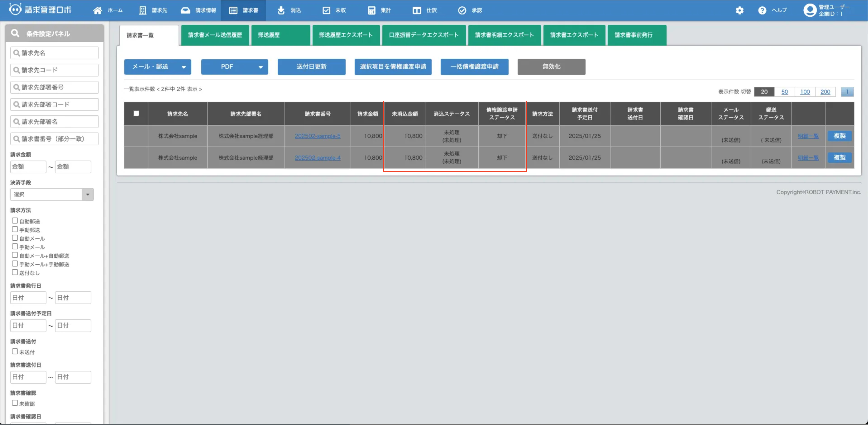Open 明細一覧 link for 202502-sample-4

coord(808,158)
